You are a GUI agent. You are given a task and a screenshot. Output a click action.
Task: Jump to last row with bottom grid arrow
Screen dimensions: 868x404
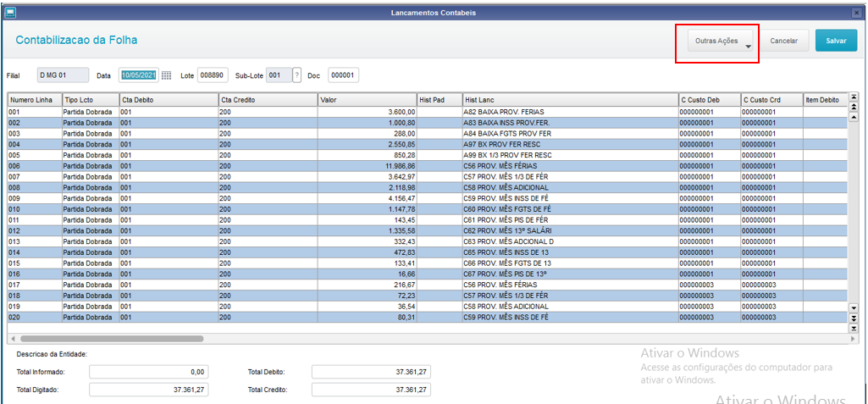853,328
